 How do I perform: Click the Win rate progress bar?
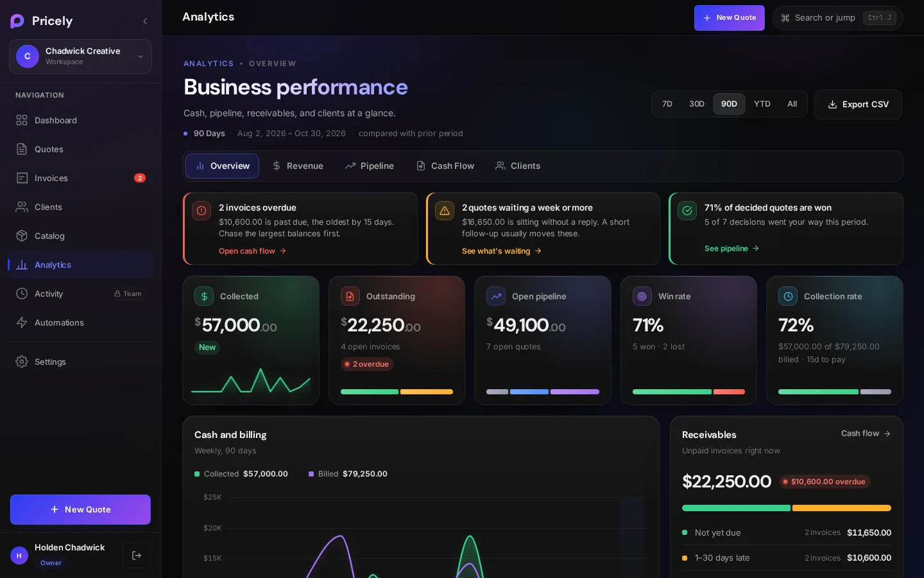click(689, 392)
